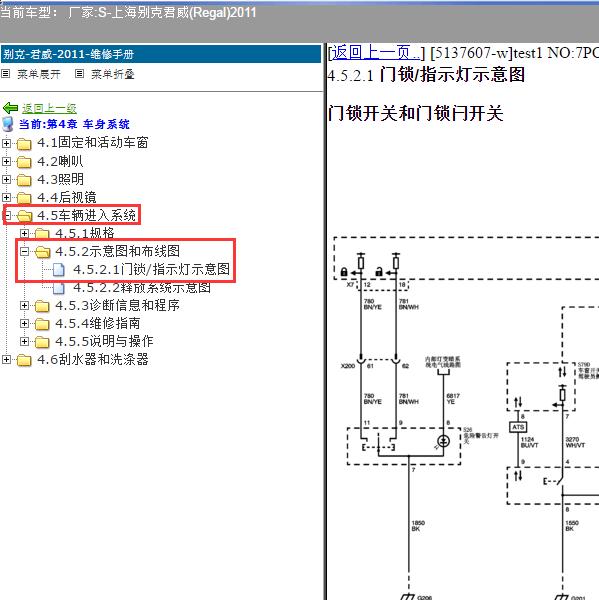Open the 4.5.4维修指南 tree item

coord(98,323)
